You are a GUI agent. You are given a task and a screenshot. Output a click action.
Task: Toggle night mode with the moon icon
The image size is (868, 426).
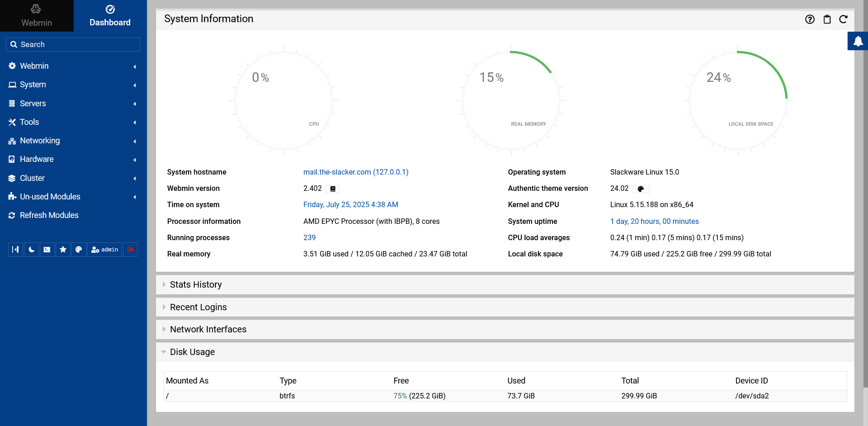pos(31,250)
